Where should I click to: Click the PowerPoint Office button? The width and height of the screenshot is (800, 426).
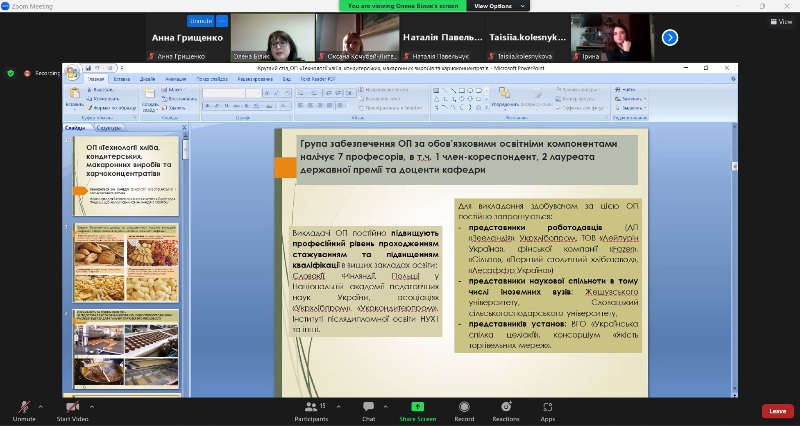click(71, 72)
